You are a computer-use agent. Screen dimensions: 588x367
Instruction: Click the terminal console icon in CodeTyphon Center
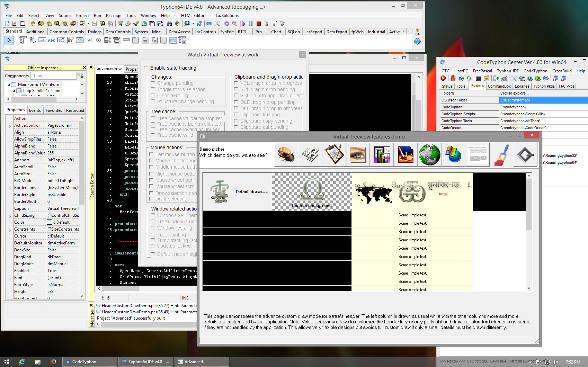[x=479, y=78]
